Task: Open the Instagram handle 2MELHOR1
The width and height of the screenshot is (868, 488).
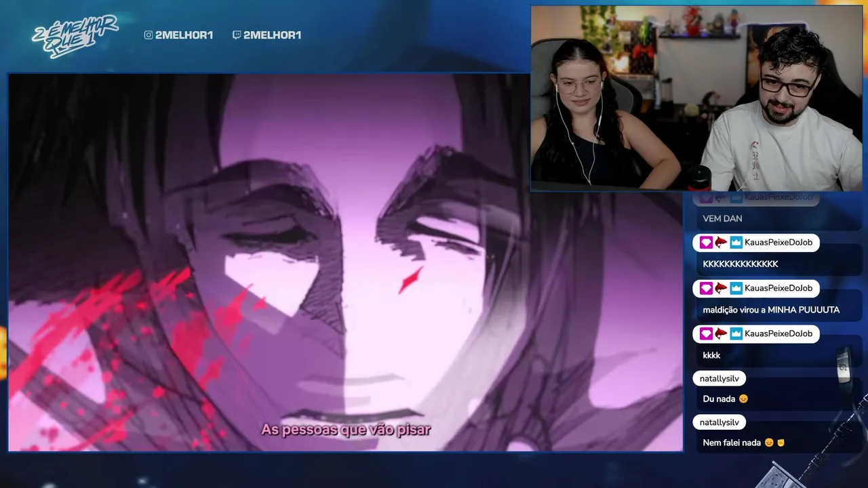Action: coord(184,35)
